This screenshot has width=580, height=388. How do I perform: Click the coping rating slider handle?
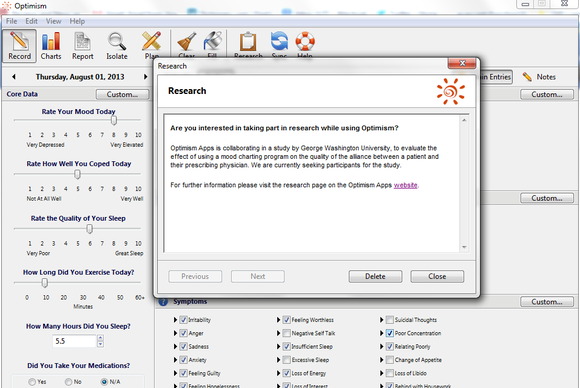77,174
